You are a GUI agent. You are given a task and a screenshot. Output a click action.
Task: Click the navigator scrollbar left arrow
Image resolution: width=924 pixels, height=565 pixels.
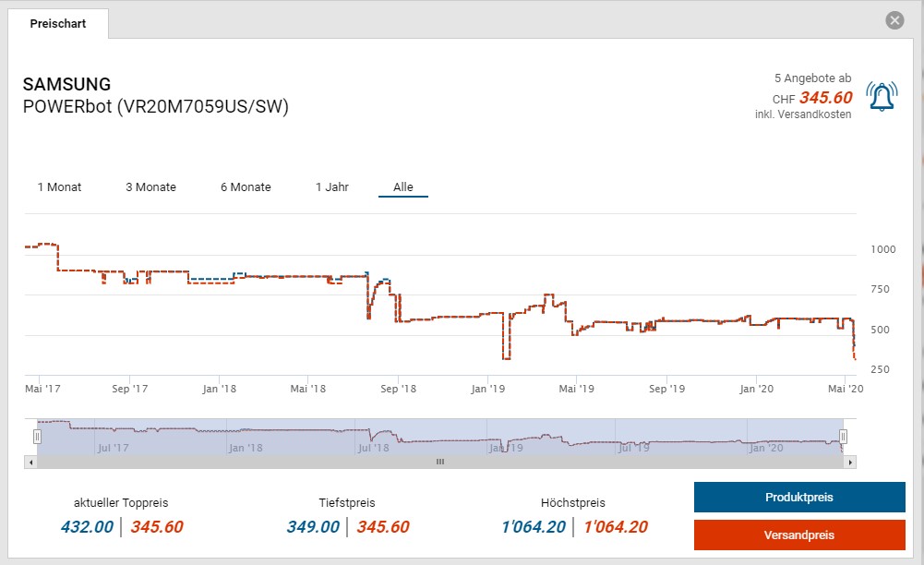tap(32, 462)
